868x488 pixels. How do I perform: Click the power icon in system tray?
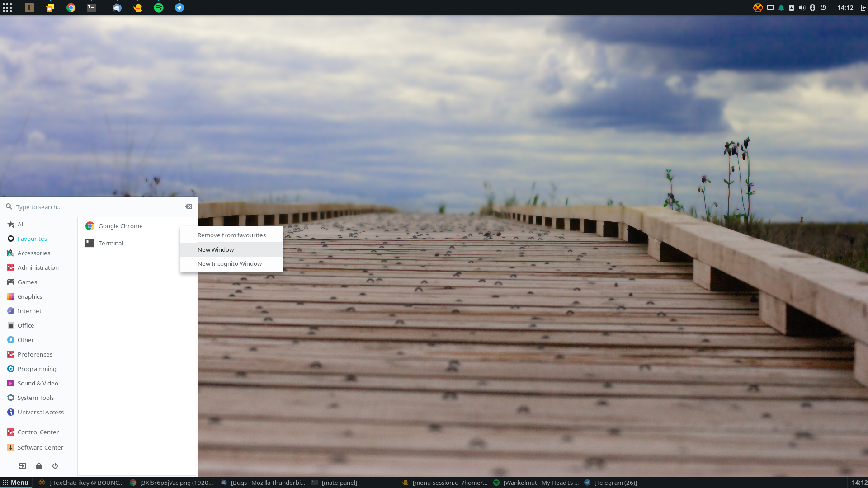823,8
